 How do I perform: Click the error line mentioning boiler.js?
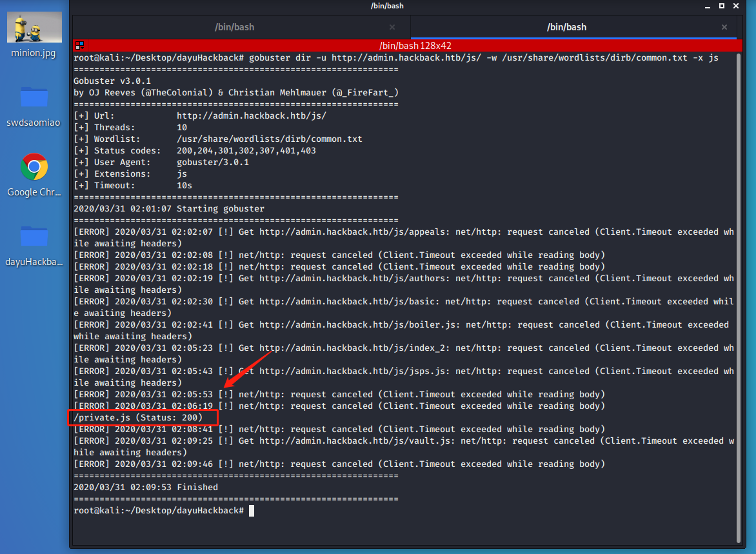coord(401,330)
